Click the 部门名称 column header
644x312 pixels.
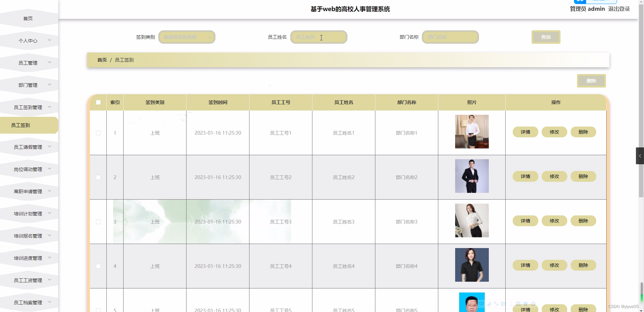[x=407, y=102]
